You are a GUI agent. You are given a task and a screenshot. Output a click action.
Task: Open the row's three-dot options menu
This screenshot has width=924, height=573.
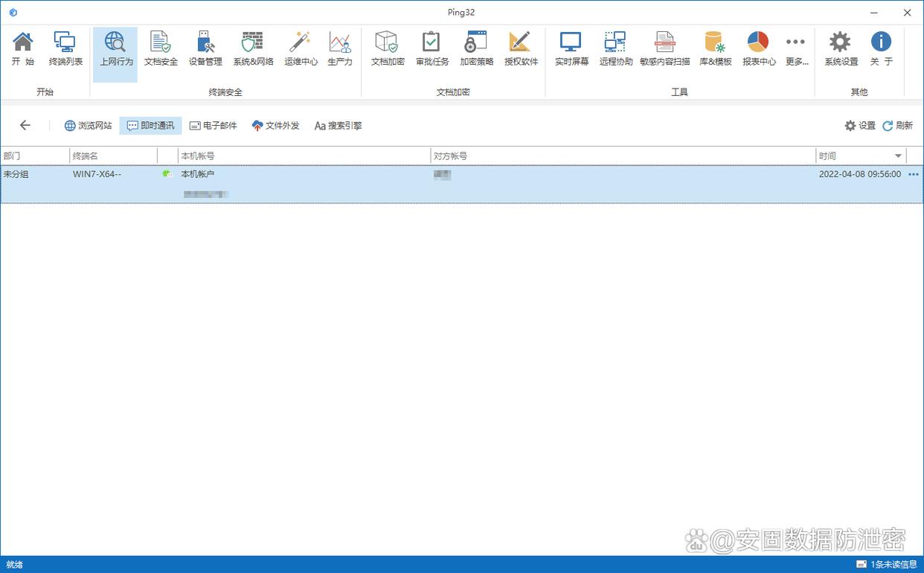pyautogui.click(x=914, y=174)
